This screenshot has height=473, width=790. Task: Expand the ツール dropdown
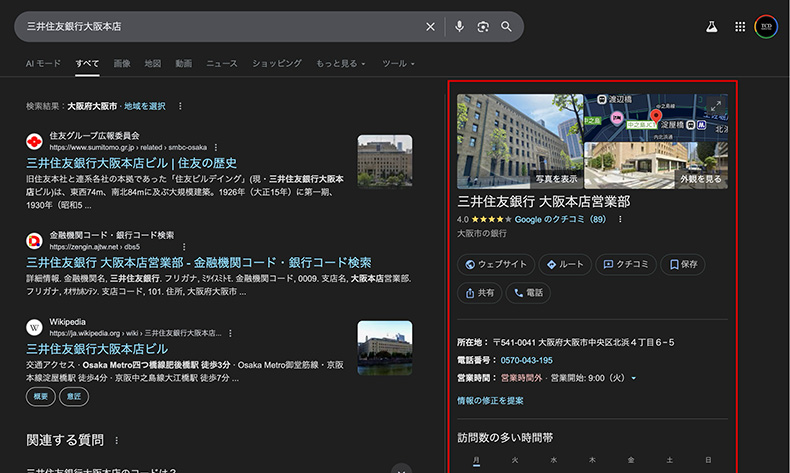[x=398, y=63]
